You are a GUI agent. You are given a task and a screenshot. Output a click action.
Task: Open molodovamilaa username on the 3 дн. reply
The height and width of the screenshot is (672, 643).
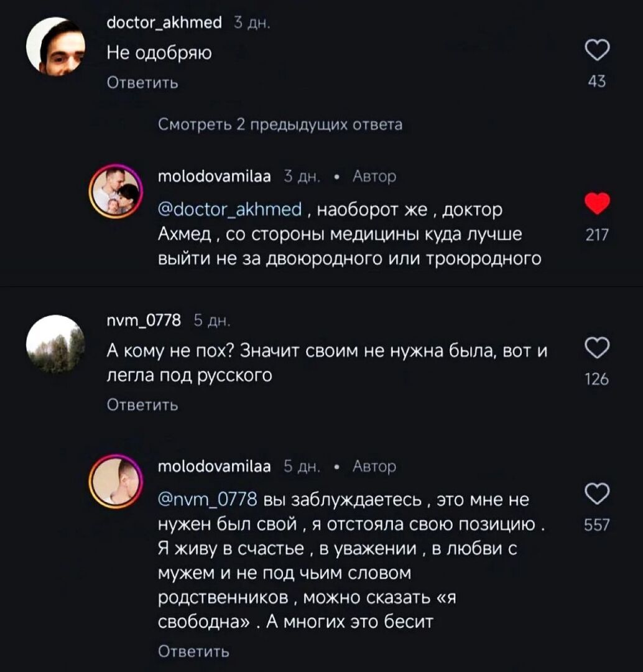click(213, 177)
